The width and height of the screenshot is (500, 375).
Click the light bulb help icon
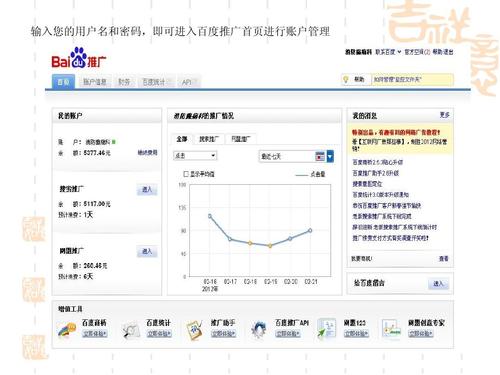(346, 80)
